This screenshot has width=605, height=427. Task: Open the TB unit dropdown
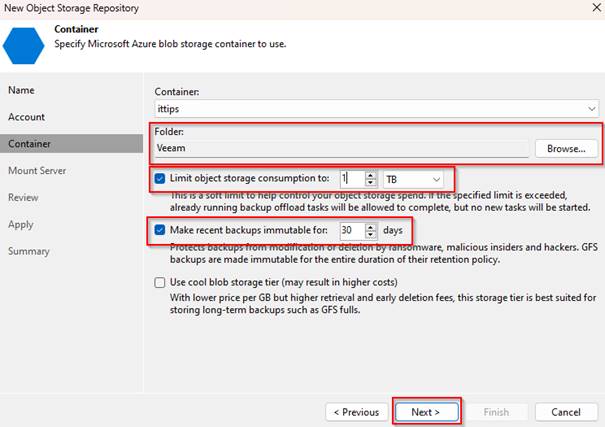[x=413, y=179]
